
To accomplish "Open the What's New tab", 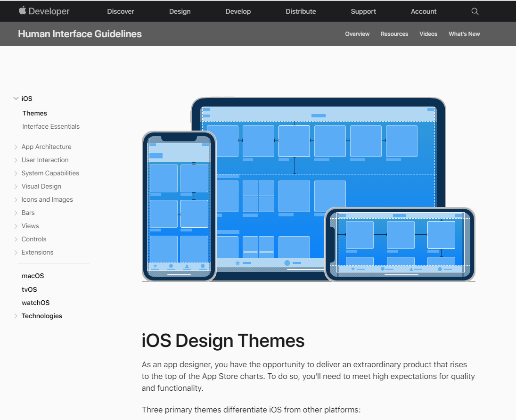I will (x=464, y=34).
